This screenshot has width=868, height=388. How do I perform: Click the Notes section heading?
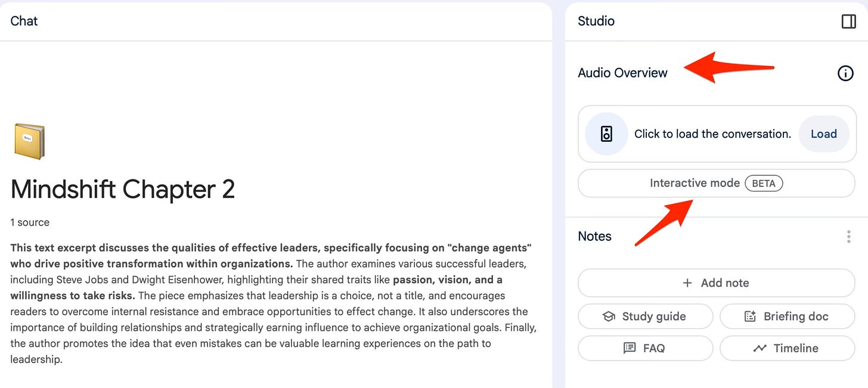[594, 237]
